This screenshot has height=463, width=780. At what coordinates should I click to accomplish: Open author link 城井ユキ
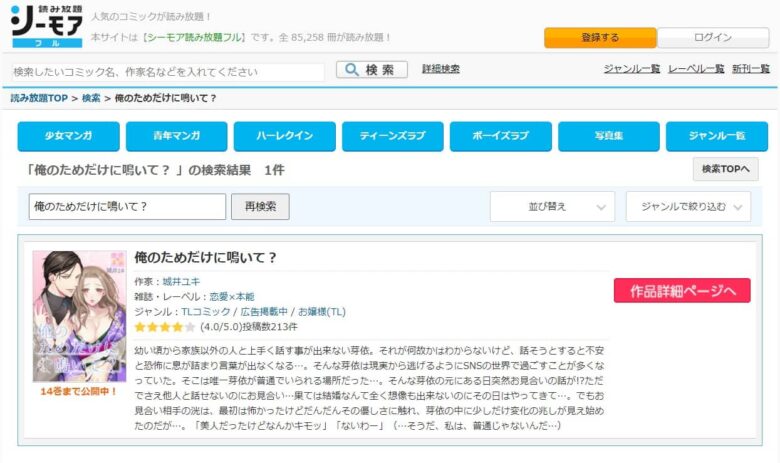point(181,281)
